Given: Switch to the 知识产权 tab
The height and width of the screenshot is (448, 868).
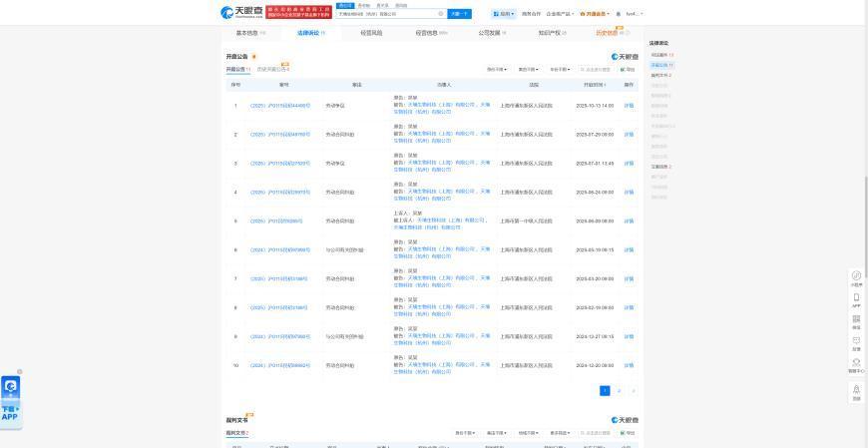Looking at the screenshot, I should tap(552, 33).
